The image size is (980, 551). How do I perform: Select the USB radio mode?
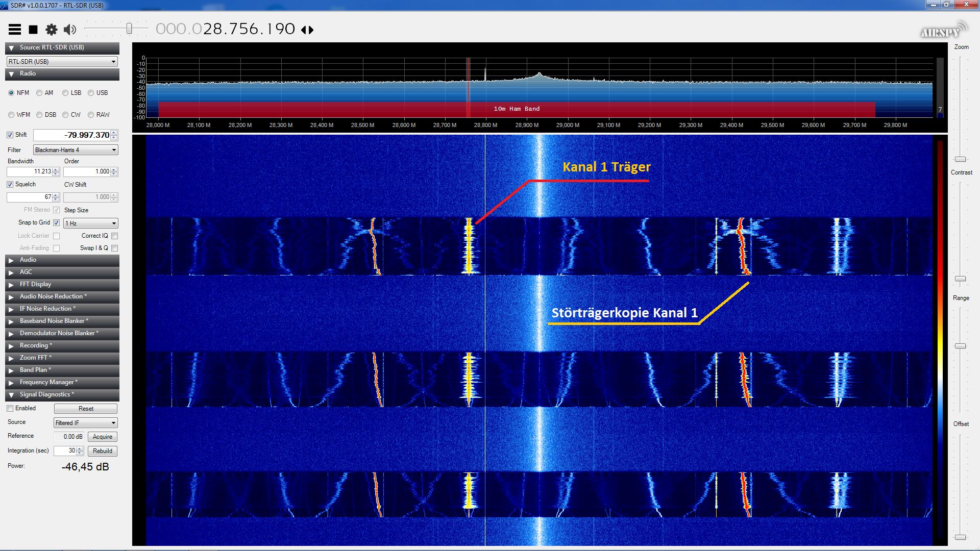pyautogui.click(x=91, y=93)
